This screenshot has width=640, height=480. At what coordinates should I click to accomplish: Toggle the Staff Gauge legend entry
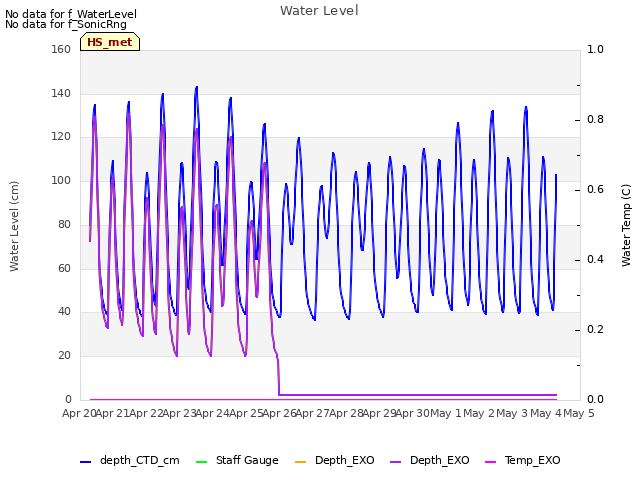(x=237, y=460)
